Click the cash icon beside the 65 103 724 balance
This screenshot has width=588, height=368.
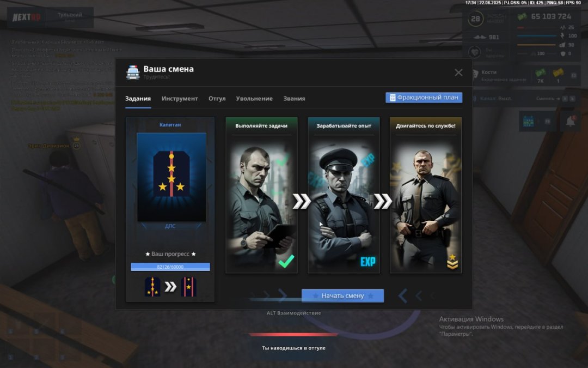522,16
